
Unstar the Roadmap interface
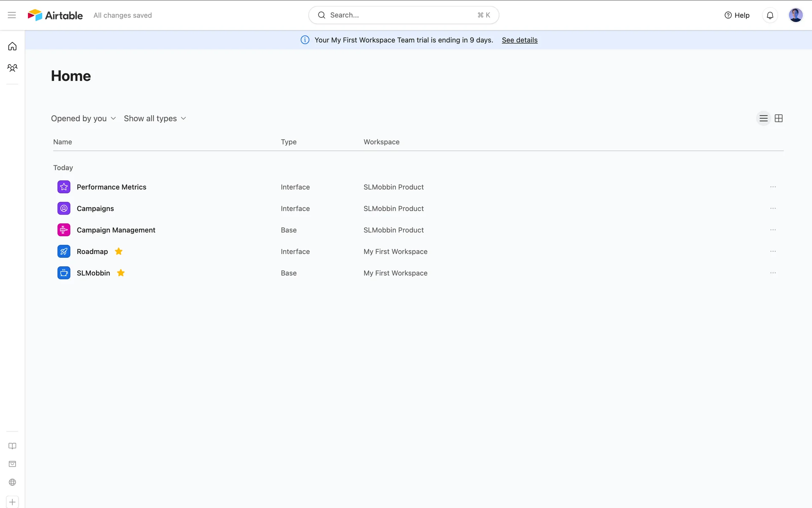(119, 251)
